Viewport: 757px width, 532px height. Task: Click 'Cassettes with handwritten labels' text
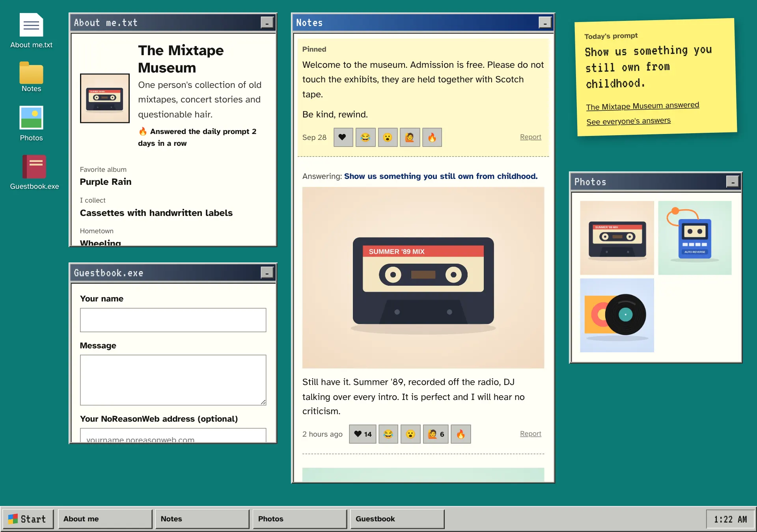click(156, 213)
